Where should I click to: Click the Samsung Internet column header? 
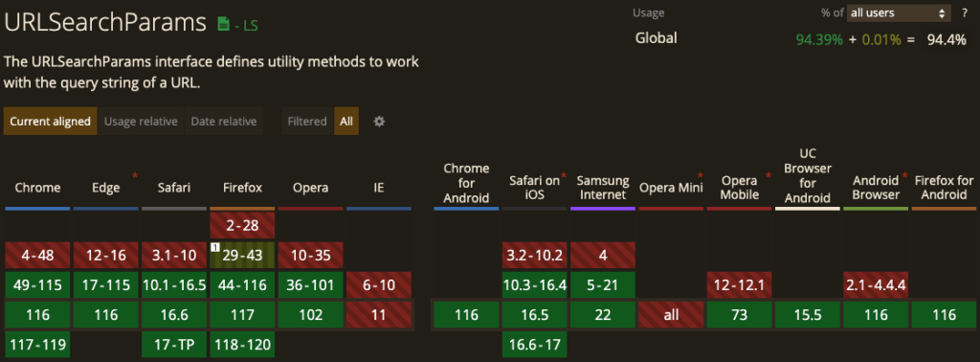(x=603, y=188)
